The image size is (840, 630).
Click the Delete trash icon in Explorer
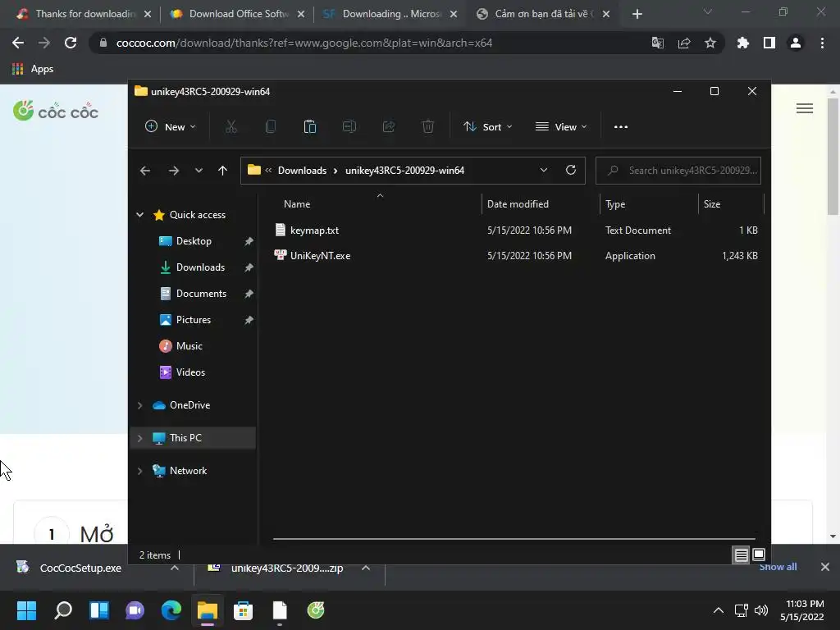click(428, 127)
